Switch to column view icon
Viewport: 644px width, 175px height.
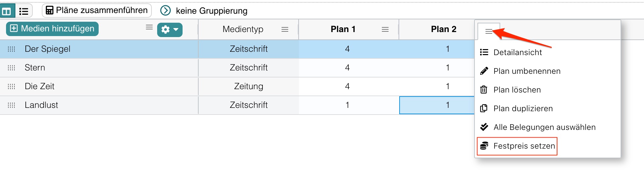click(x=7, y=11)
